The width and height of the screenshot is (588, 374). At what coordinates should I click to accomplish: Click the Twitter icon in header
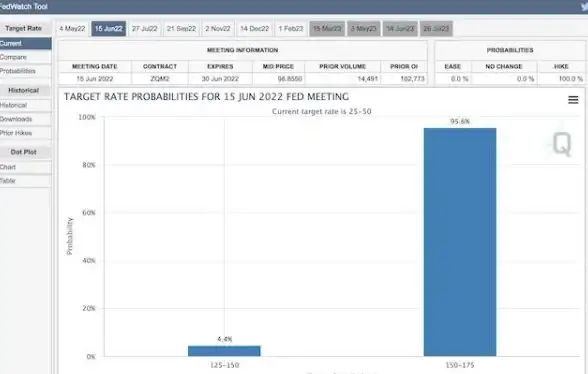coord(585,6)
